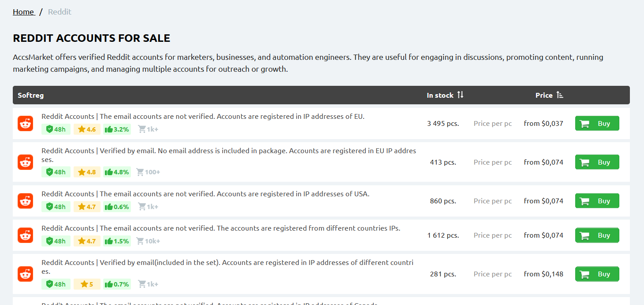Click 48h guarantee badge in 413 pcs. row
The height and width of the screenshot is (305, 644).
coord(56,172)
